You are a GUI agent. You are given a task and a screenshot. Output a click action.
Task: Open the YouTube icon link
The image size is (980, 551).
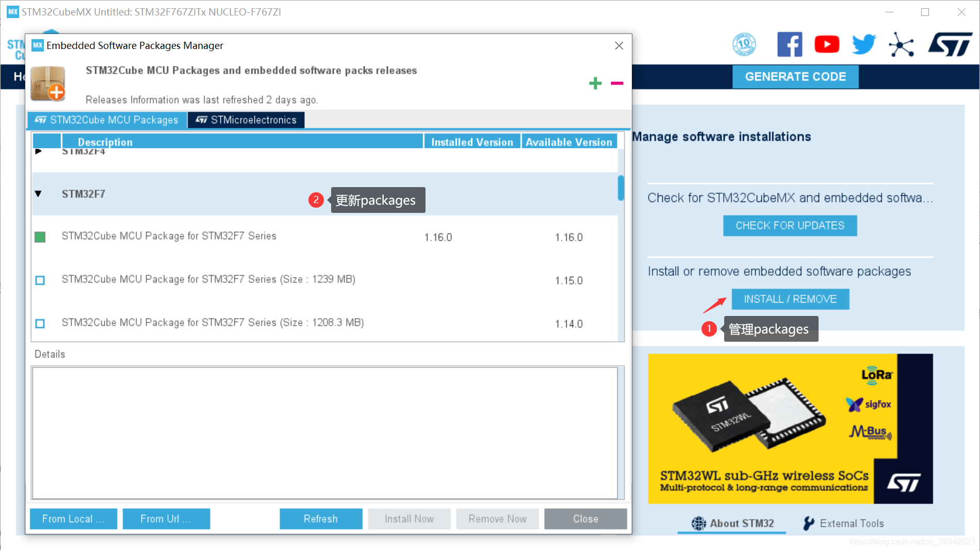coord(827,44)
